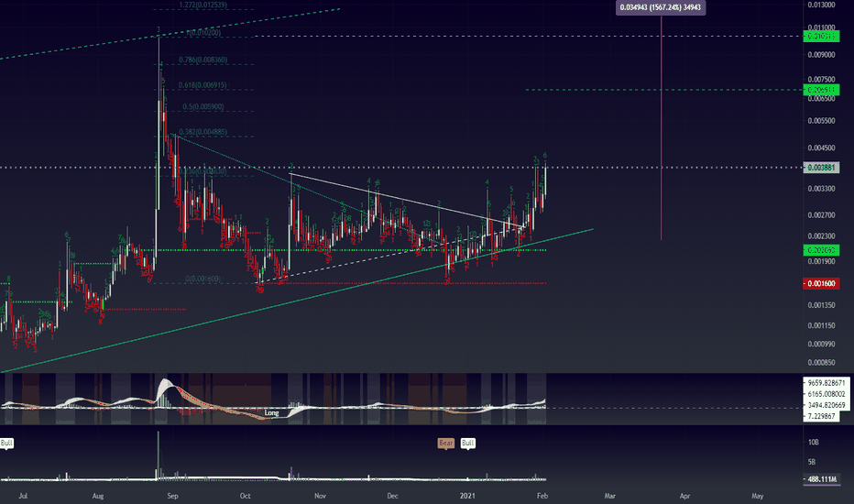Click the 0.003300 price axis value

tap(821, 189)
